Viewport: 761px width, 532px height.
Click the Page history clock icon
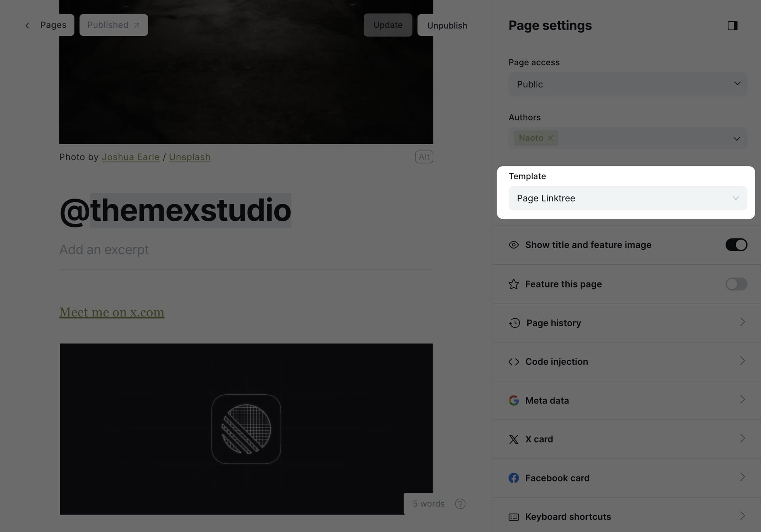coord(514,323)
